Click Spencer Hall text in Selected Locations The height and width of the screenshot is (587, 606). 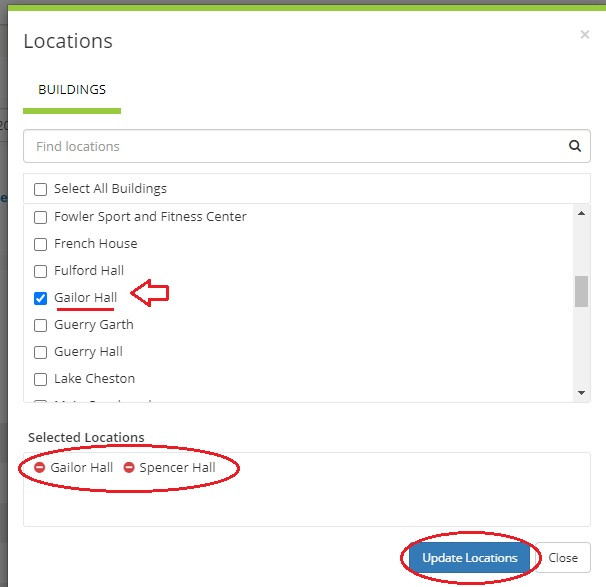[x=177, y=468]
